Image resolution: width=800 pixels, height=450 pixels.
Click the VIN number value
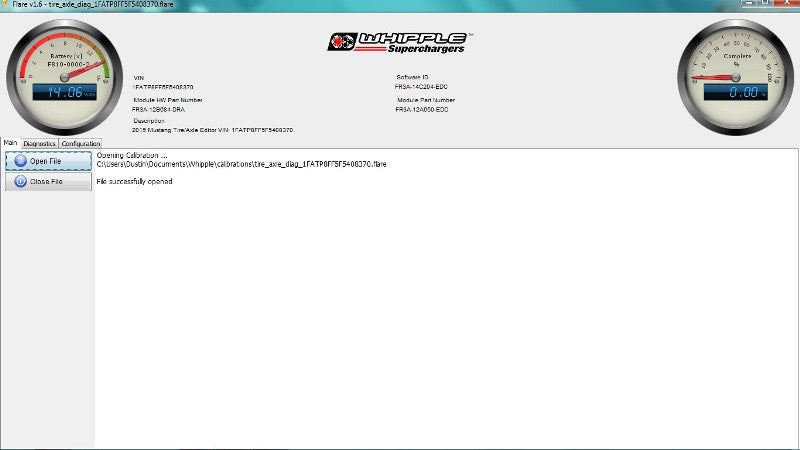click(x=163, y=87)
